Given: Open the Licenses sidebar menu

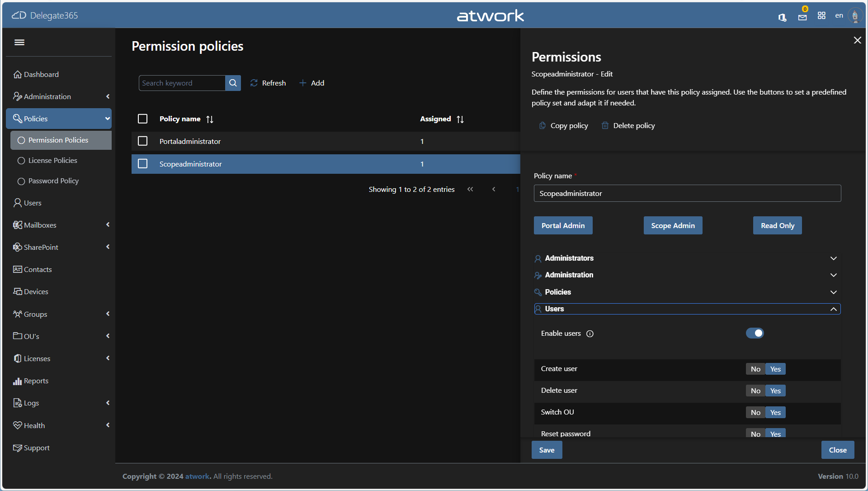Looking at the screenshot, I should coord(59,358).
